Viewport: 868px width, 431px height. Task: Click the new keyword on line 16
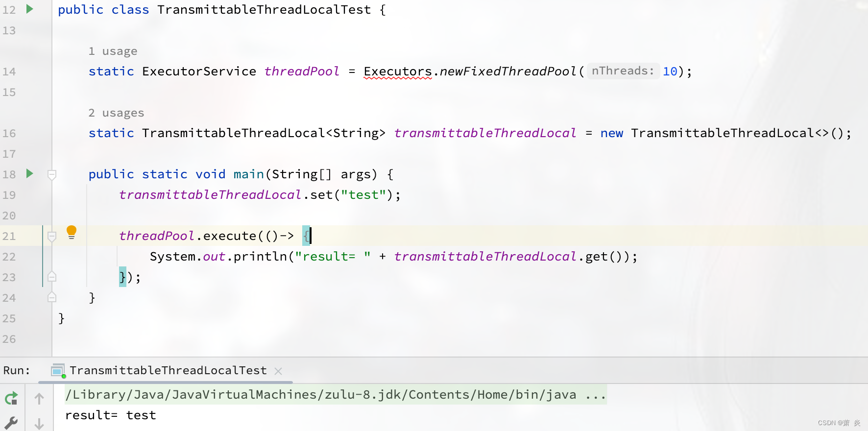click(612, 133)
